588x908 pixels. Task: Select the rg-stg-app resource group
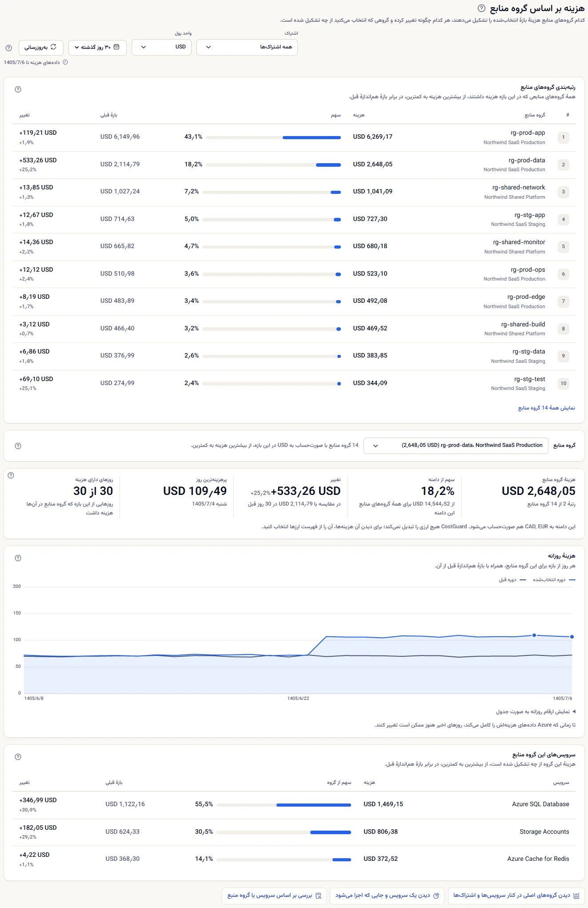[x=530, y=215]
